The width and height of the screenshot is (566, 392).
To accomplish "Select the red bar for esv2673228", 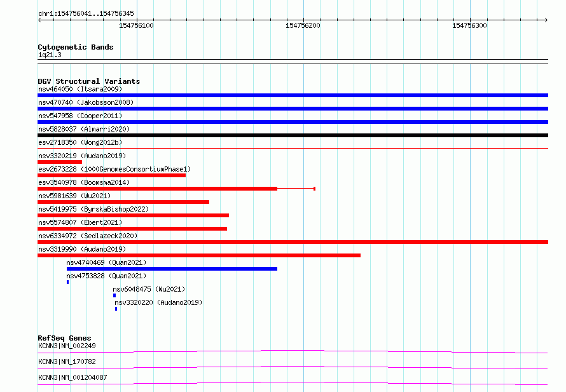I will coord(111,175).
